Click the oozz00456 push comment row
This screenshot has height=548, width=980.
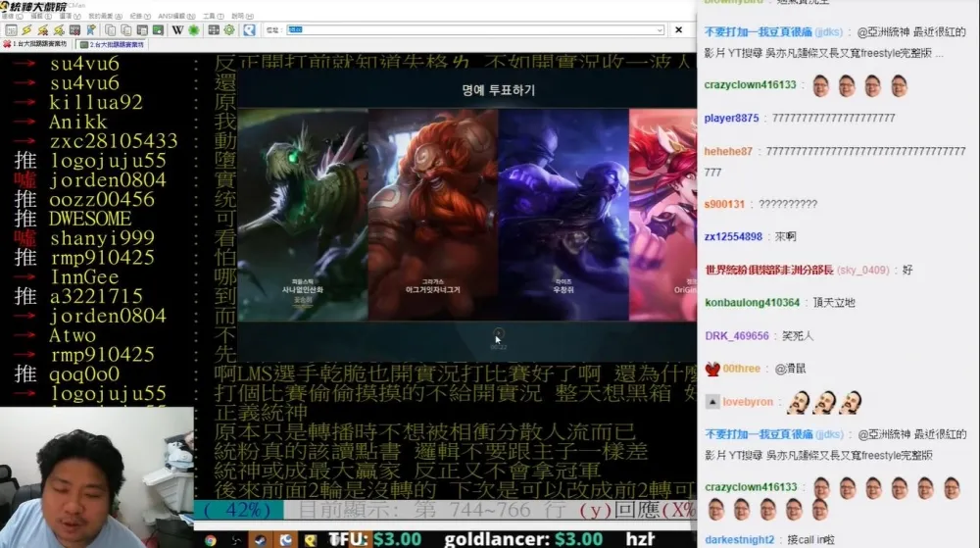[348, 199]
